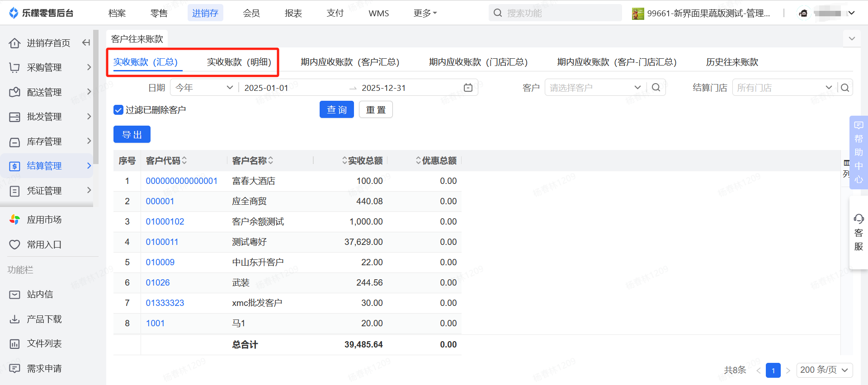Click page number 1 button
868x385 pixels.
[773, 371]
